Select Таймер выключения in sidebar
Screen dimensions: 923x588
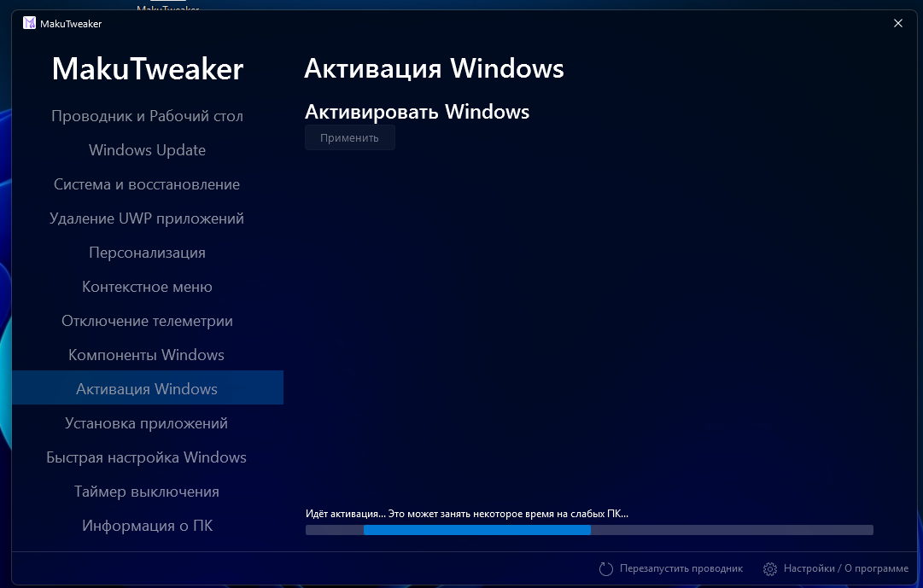[x=147, y=492]
